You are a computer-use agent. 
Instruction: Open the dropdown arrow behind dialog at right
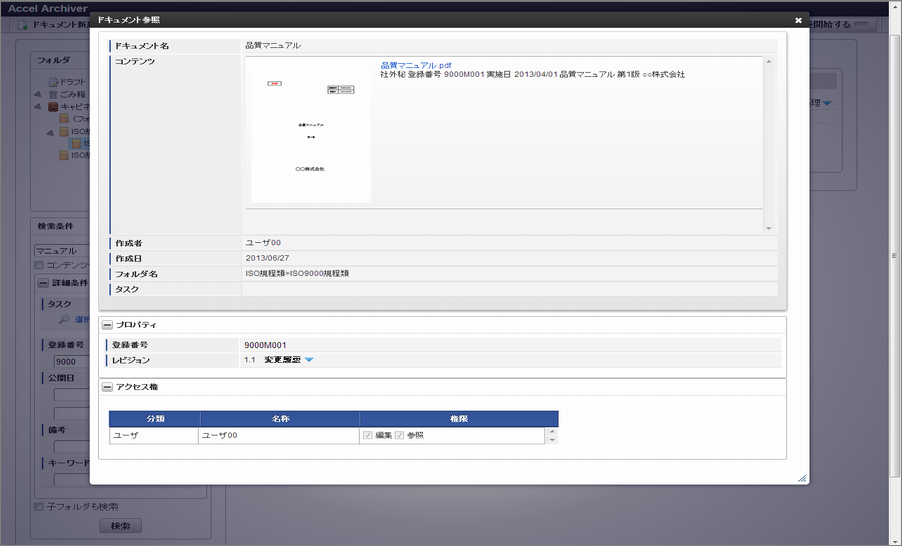pos(827,103)
